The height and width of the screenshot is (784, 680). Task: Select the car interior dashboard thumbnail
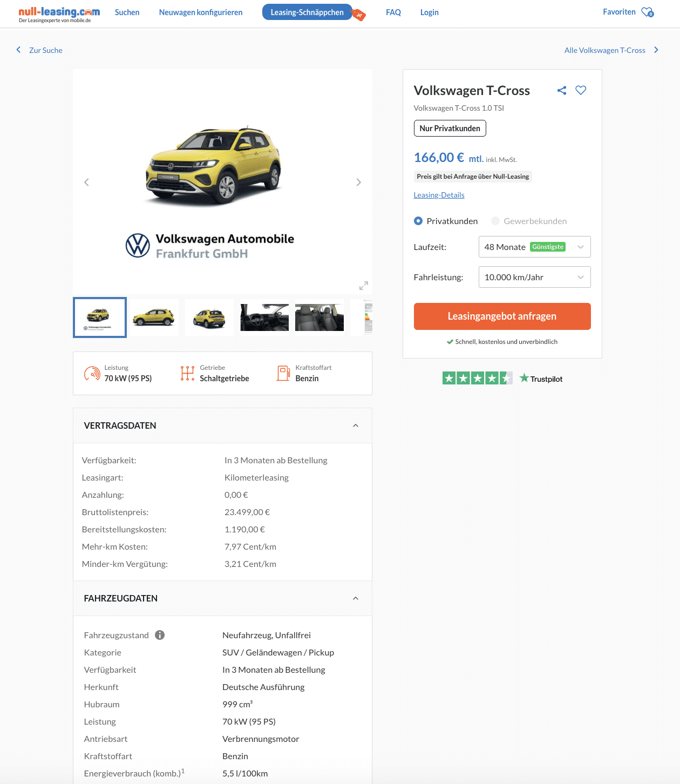[264, 317]
